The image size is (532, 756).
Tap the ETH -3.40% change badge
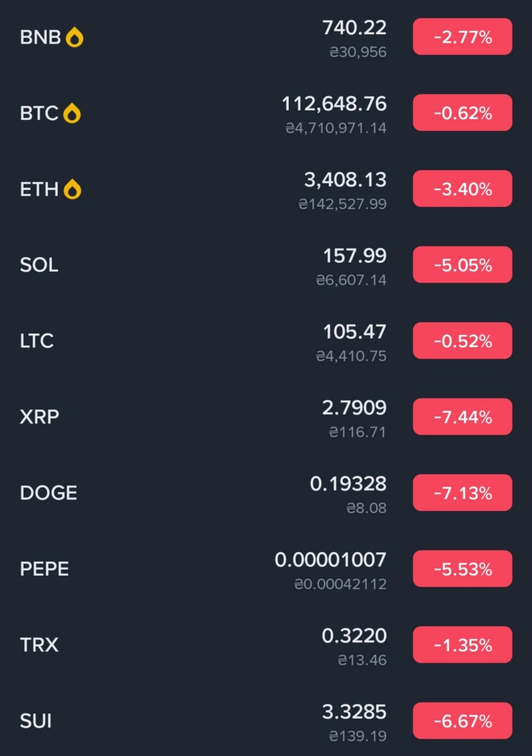click(462, 189)
